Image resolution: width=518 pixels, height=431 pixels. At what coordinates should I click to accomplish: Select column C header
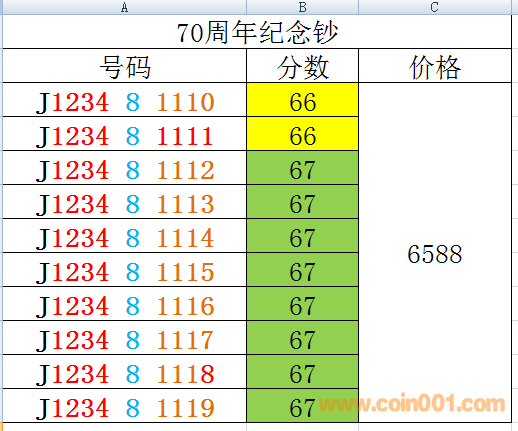click(x=435, y=7)
